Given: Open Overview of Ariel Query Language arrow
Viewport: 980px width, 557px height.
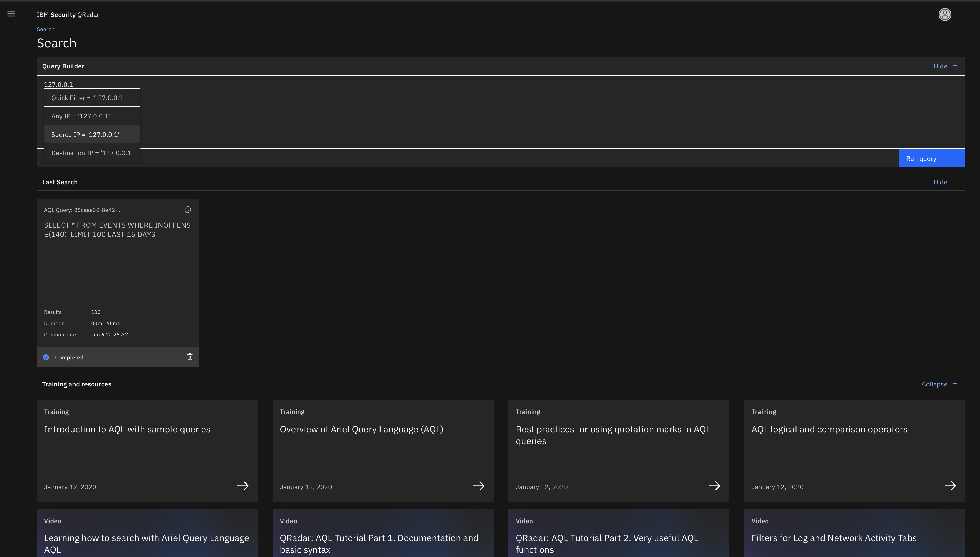Looking at the screenshot, I should [478, 486].
